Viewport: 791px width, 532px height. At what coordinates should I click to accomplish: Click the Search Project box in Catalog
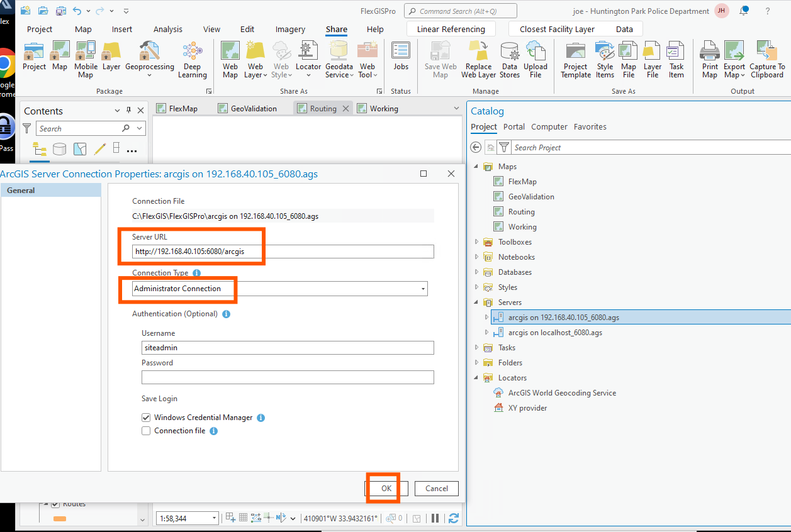point(651,147)
